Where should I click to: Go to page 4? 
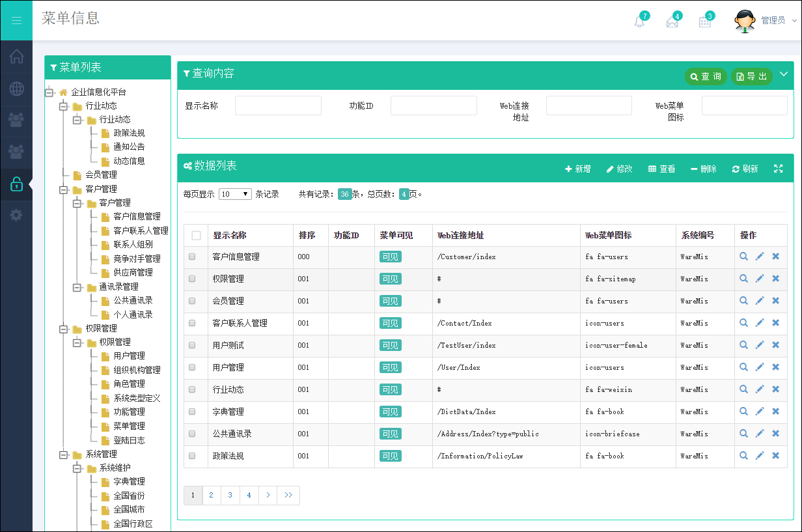[x=249, y=496]
